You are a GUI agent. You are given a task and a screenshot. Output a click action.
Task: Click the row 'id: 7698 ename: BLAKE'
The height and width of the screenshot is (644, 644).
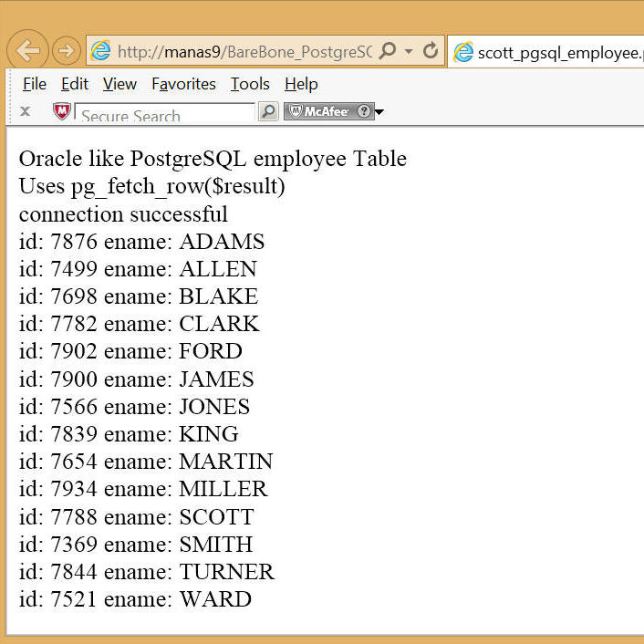tap(139, 296)
